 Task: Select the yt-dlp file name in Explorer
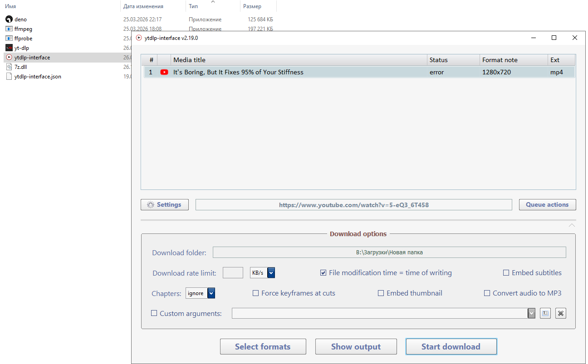21,48
